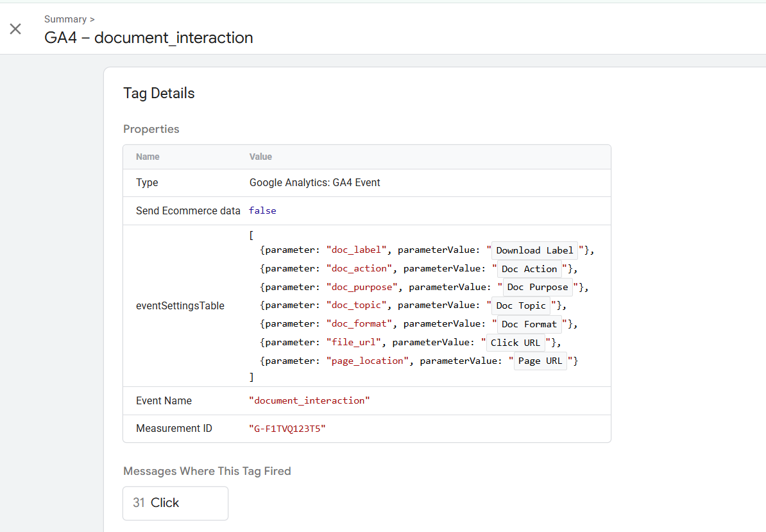The height and width of the screenshot is (532, 766).
Task: Open the 31 Click message
Action: [x=175, y=503]
